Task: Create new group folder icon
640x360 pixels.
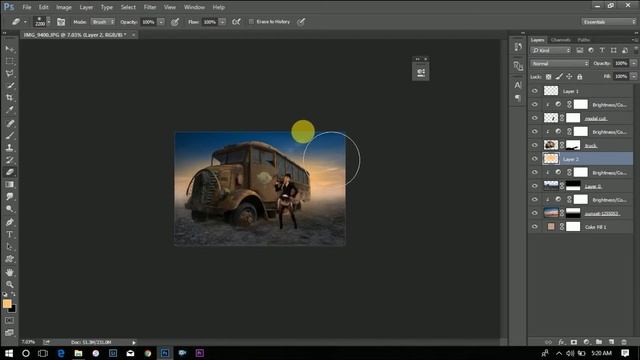Action: click(599, 342)
